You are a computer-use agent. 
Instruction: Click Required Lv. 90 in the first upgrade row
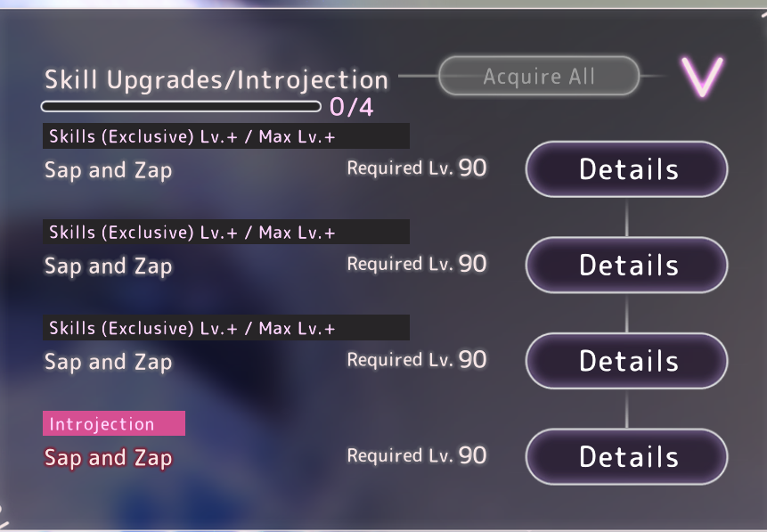click(x=417, y=168)
